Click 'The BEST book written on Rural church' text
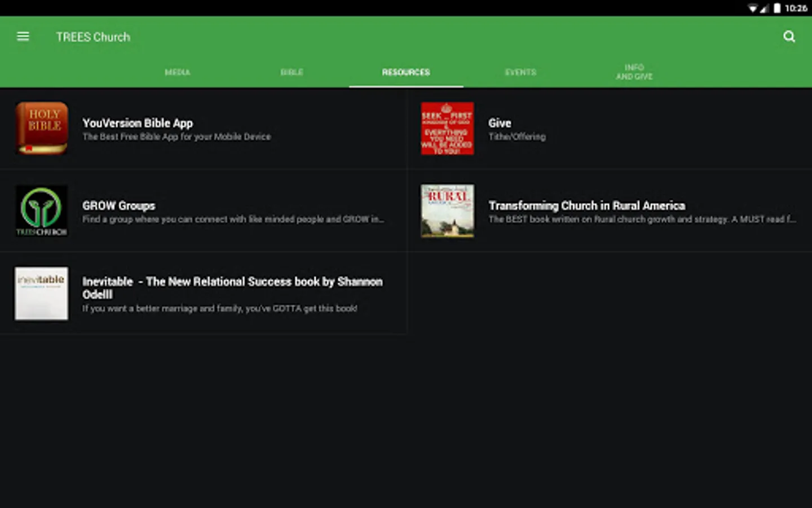 (642, 219)
